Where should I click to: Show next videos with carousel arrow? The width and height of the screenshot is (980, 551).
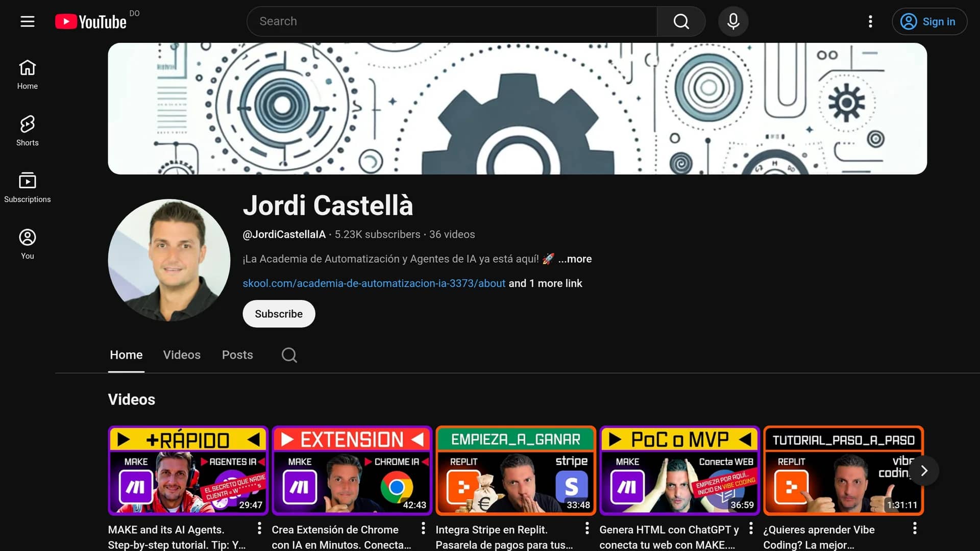pos(924,470)
